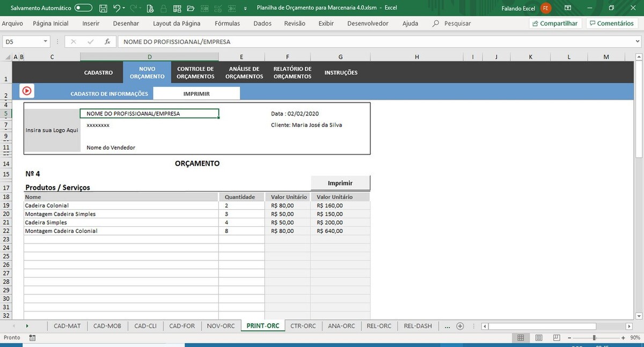Open the Fórmulas ribbon tab
This screenshot has width=644, height=347.
coord(227,24)
